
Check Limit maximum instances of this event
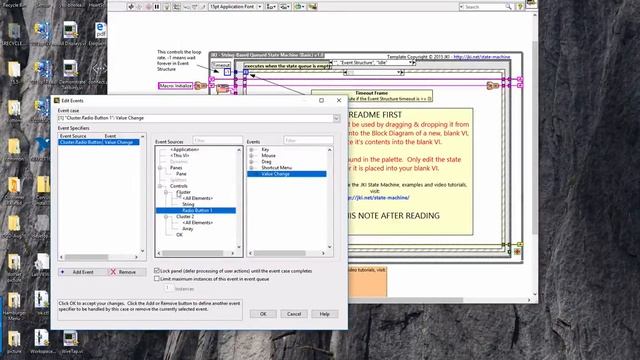(x=157, y=279)
